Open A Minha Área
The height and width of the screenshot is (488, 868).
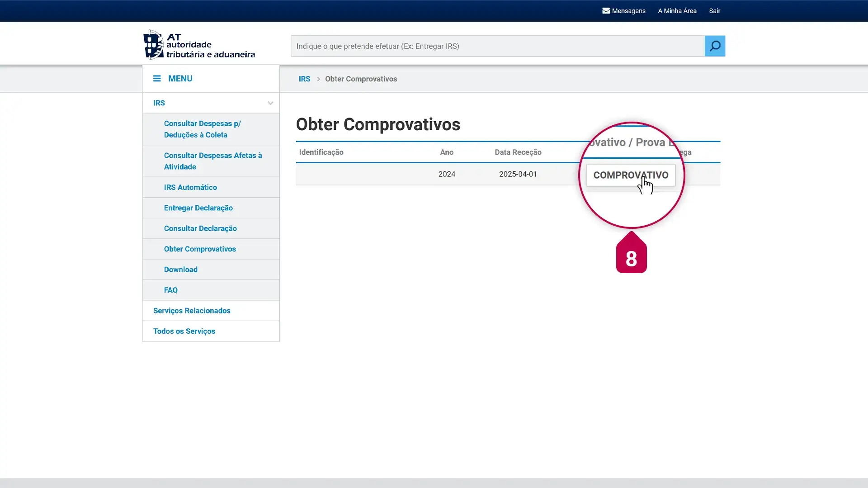coord(677,11)
